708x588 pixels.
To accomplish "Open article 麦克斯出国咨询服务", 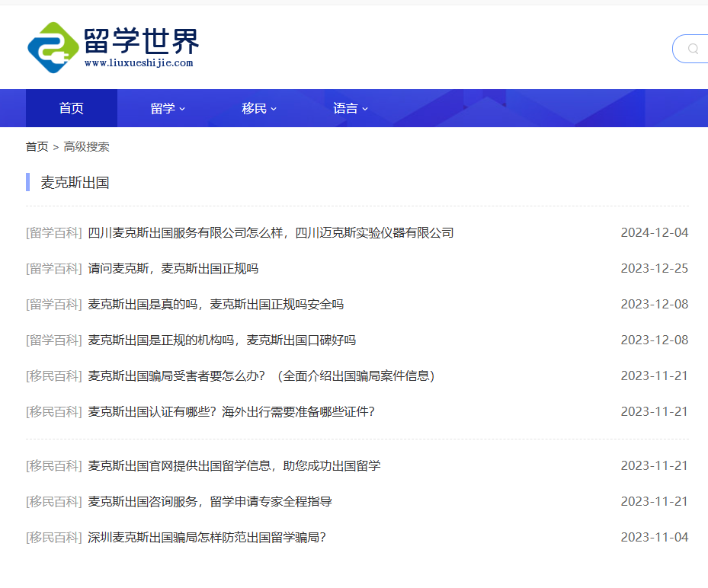I will (210, 501).
